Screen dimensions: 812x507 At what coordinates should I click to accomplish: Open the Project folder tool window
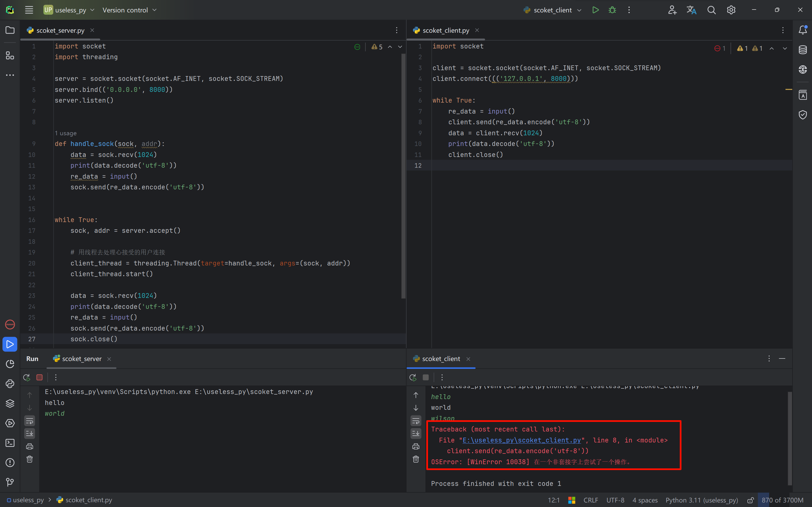click(x=10, y=30)
